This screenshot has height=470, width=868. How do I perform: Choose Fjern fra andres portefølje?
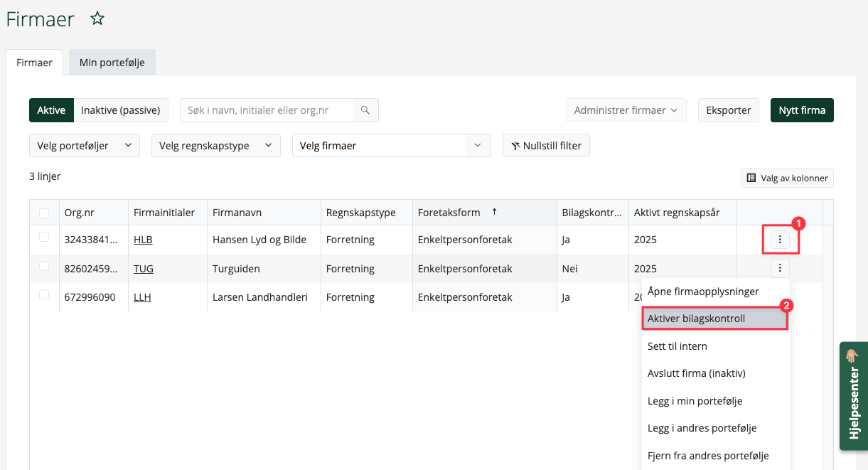(x=716, y=456)
